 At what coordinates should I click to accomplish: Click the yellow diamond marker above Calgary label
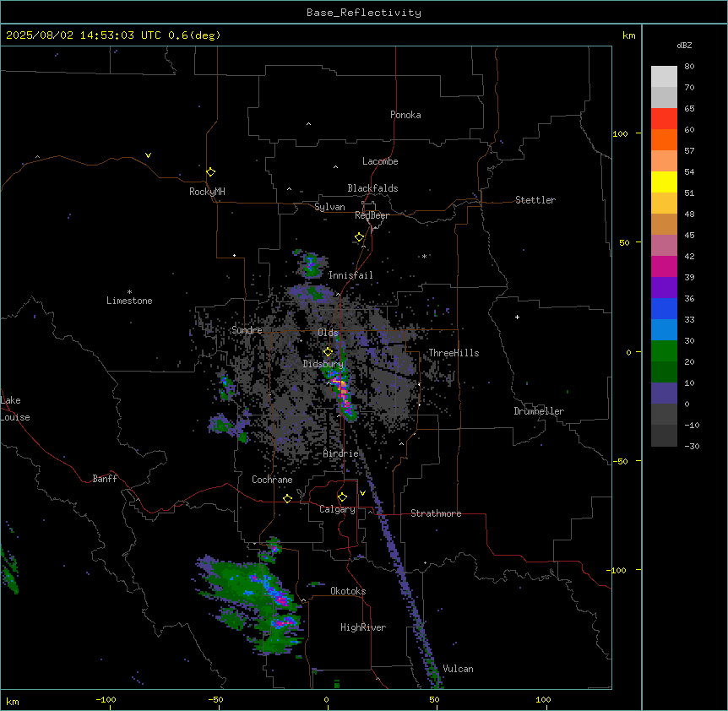[x=342, y=497]
